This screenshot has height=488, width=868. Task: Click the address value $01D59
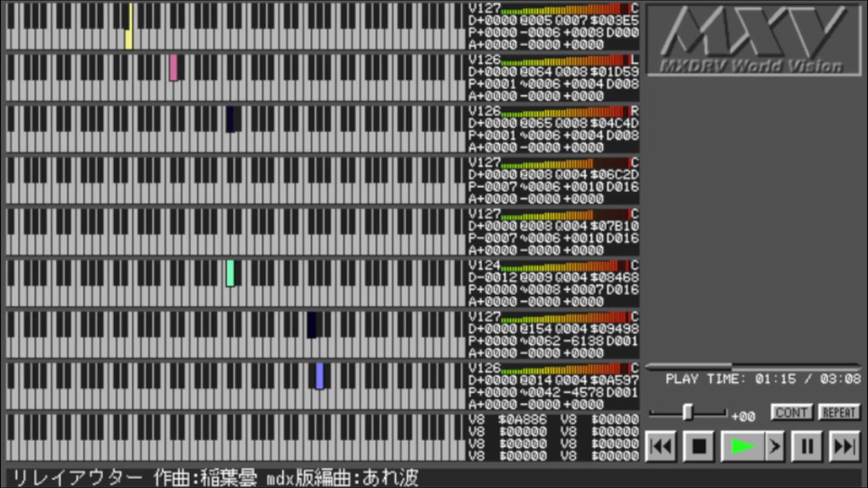pos(615,72)
